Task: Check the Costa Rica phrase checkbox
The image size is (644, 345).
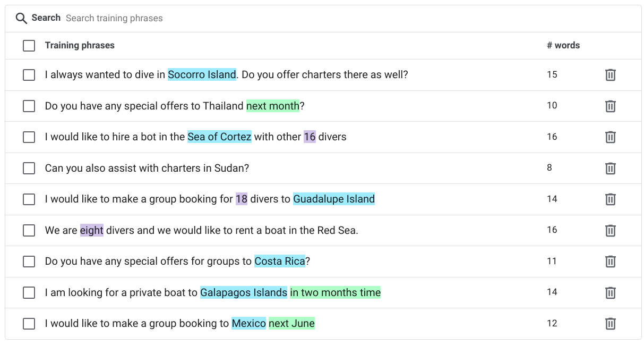Action: coord(29,262)
